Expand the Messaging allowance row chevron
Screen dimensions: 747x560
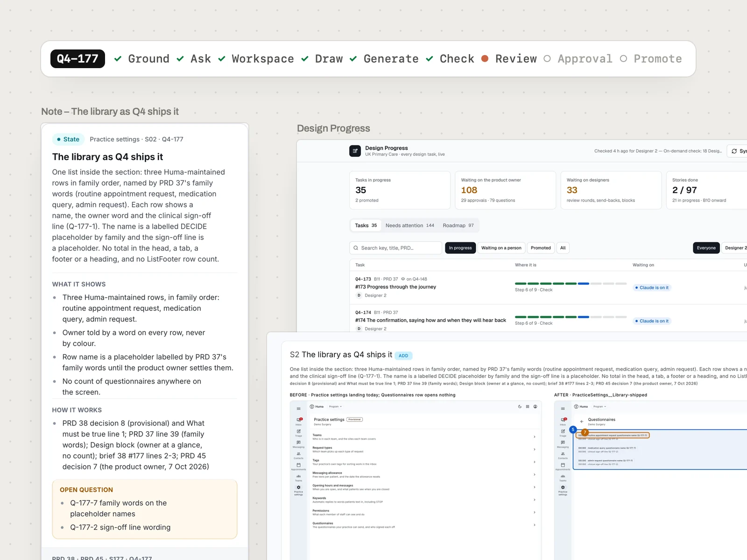535,475
